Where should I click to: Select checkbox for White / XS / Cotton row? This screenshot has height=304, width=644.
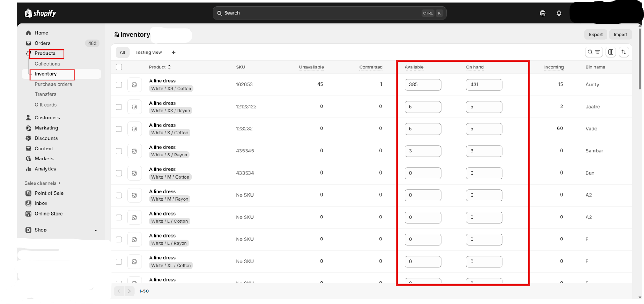point(119,85)
